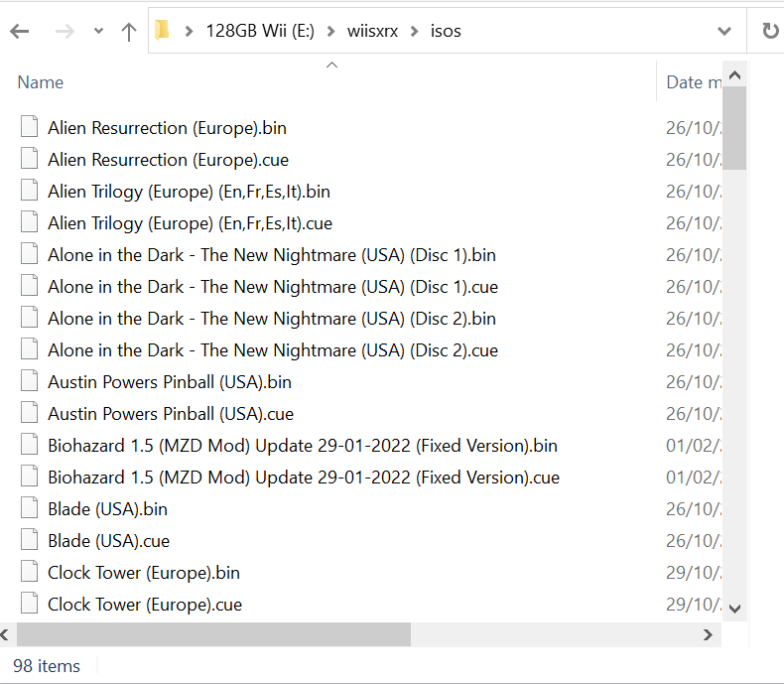Click file icon of Clock Tower (Europe).cue

(x=29, y=602)
